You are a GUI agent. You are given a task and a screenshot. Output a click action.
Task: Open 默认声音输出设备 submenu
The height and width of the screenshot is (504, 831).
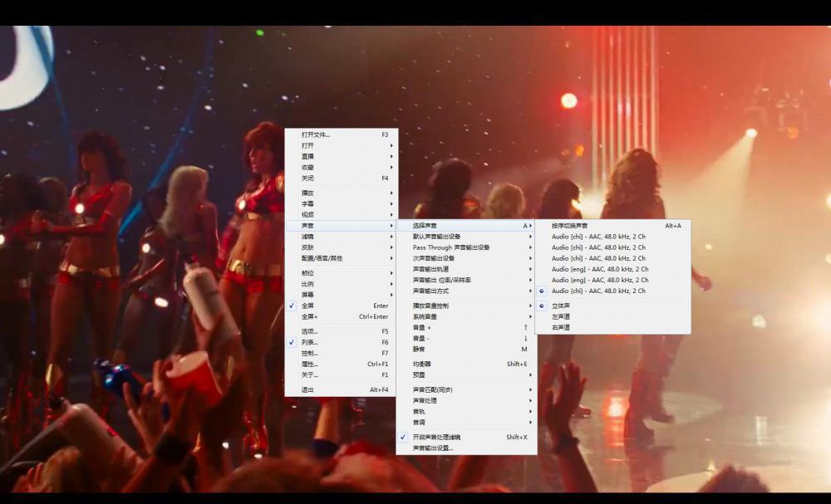[x=466, y=237]
